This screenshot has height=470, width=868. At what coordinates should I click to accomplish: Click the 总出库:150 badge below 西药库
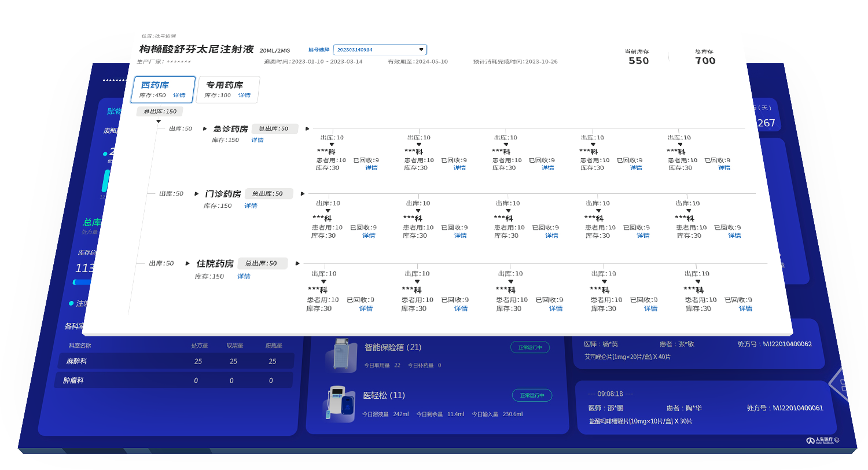pos(160,112)
